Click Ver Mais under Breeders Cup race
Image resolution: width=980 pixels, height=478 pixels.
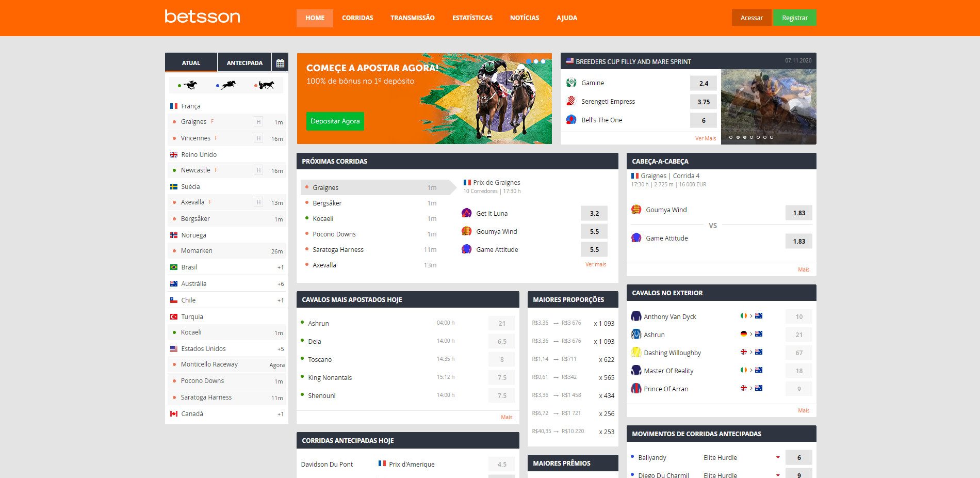coord(706,138)
